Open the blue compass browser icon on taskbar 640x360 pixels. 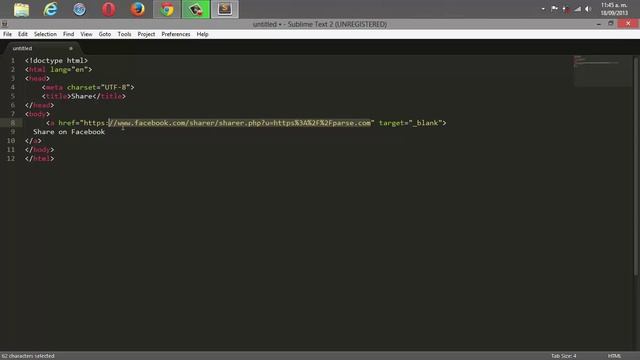(80, 9)
